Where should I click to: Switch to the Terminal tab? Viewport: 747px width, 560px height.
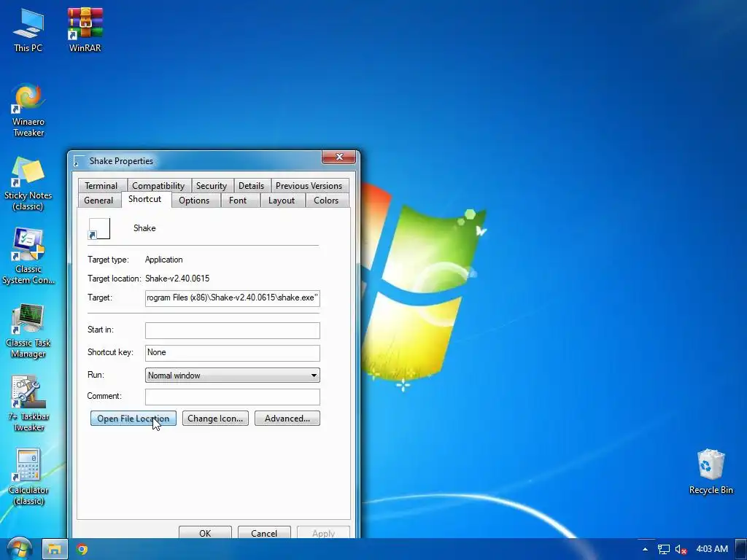tap(101, 186)
